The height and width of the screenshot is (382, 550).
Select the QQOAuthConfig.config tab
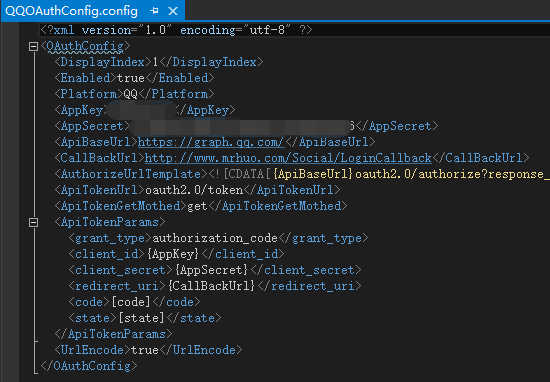(x=93, y=11)
